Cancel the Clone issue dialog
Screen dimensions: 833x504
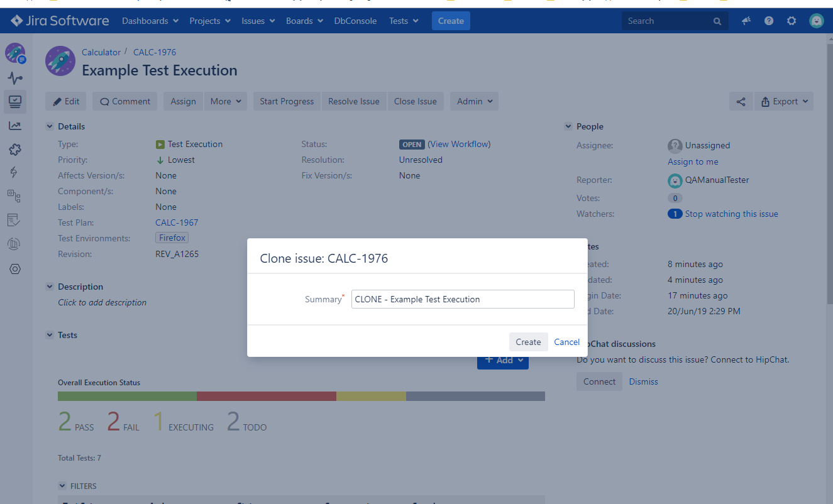point(566,342)
